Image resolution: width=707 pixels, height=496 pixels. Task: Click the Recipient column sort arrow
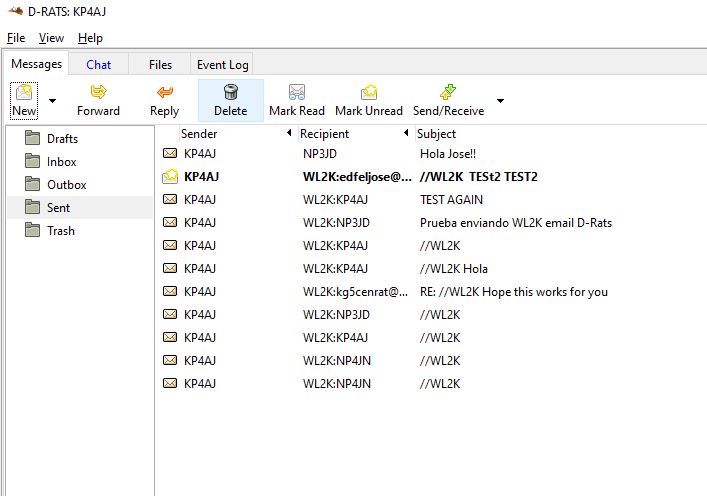pos(406,133)
